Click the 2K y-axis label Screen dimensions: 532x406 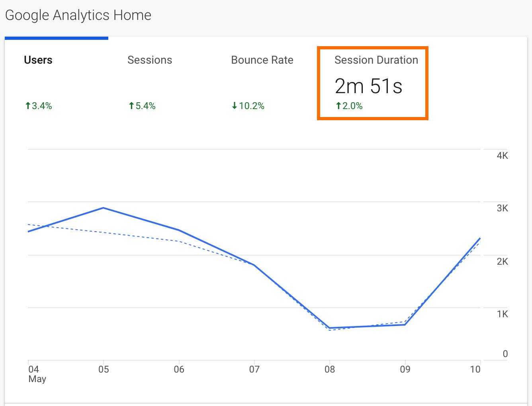coord(503,262)
